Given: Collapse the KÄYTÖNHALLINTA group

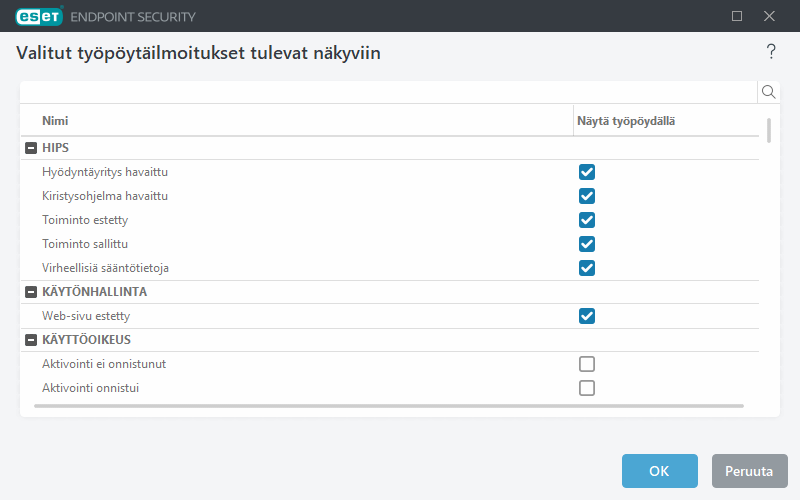Looking at the screenshot, I should coord(31,292).
